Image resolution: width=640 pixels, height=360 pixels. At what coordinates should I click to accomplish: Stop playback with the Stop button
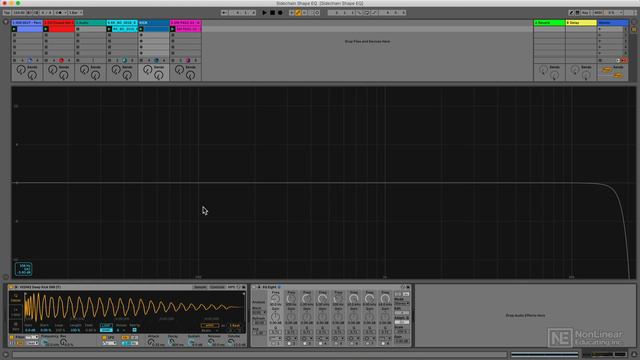click(272, 13)
